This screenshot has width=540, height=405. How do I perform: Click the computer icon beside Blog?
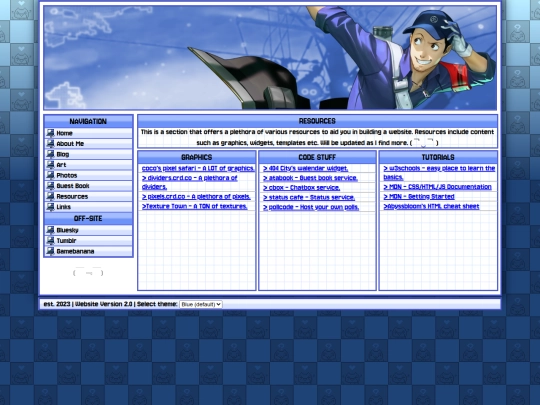pos(50,154)
